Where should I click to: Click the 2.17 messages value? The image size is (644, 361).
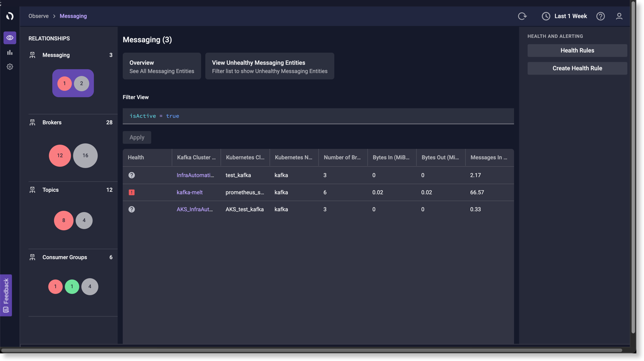point(475,175)
